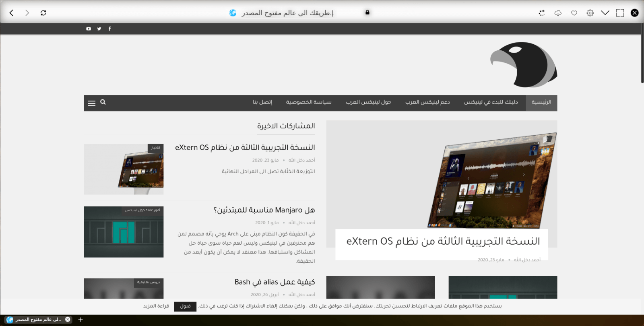Toggle fullscreen with the square corners icon
644x326 pixels.
[x=620, y=13]
